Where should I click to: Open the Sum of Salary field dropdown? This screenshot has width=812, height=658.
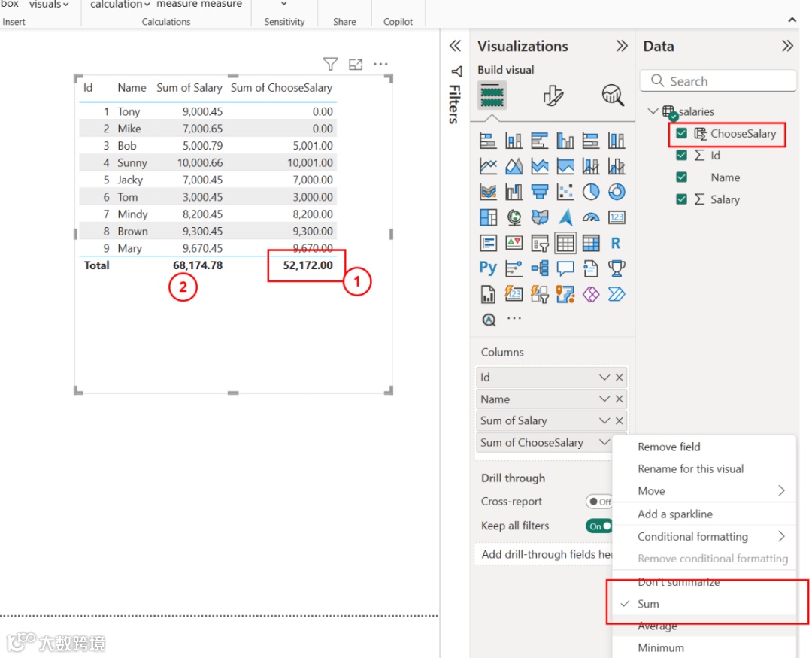(x=604, y=420)
